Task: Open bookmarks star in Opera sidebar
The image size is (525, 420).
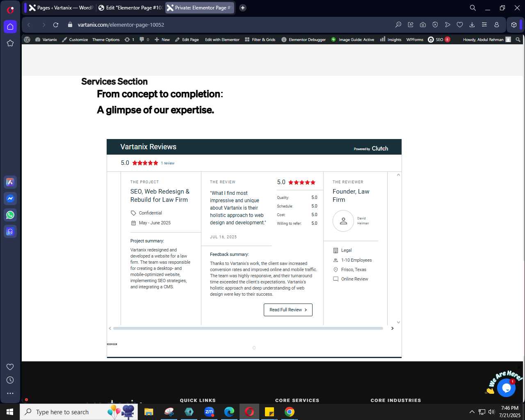Action: point(10,43)
